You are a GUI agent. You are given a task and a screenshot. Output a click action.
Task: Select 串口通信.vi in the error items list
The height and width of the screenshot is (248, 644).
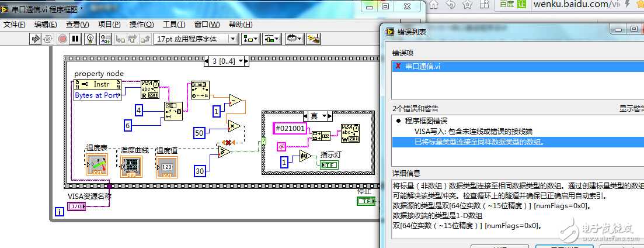click(518, 66)
